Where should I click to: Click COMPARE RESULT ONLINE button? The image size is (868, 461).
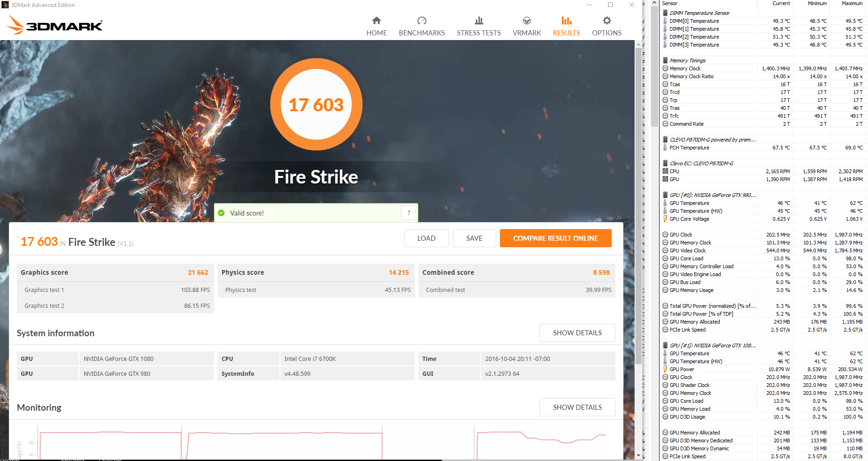tap(556, 238)
